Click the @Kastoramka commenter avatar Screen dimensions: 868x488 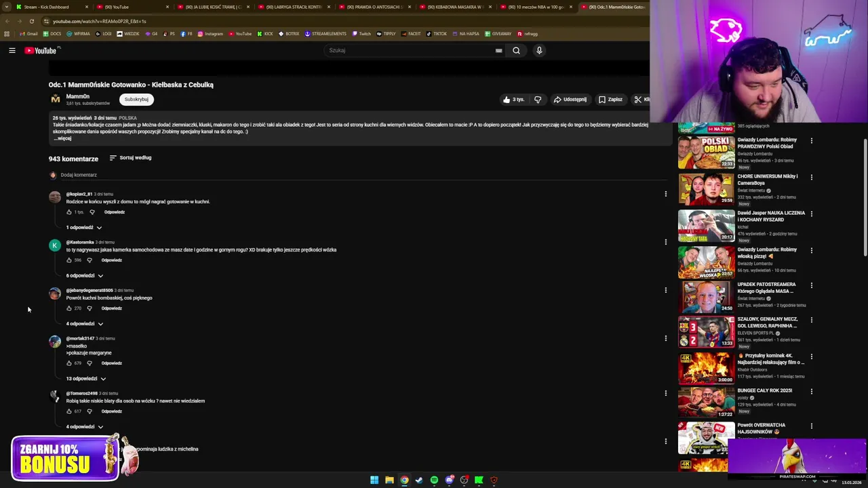click(55, 245)
